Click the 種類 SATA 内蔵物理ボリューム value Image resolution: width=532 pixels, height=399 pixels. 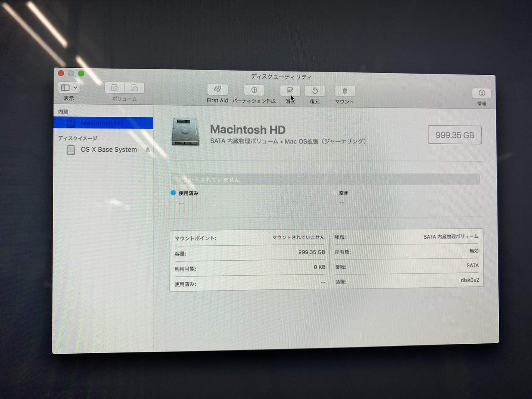(x=451, y=236)
